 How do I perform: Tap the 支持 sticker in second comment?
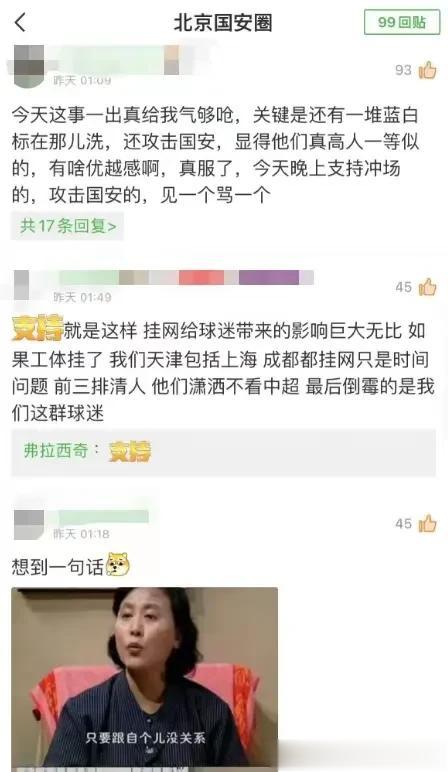[37, 328]
